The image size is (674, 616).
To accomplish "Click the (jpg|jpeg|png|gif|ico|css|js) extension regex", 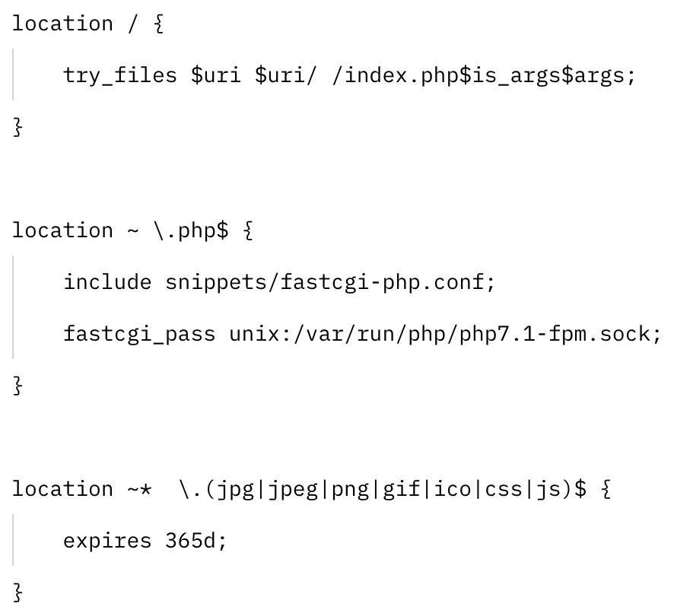I will pyautogui.click(x=388, y=489).
